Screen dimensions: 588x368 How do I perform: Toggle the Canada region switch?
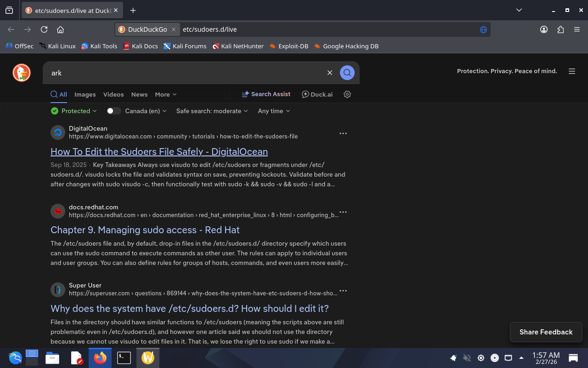click(x=113, y=111)
